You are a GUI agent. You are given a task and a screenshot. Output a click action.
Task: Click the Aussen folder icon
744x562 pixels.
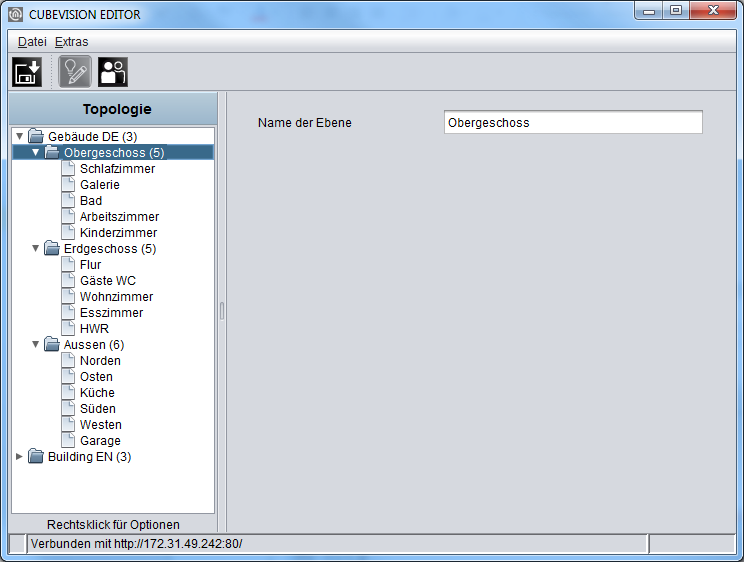coord(52,344)
